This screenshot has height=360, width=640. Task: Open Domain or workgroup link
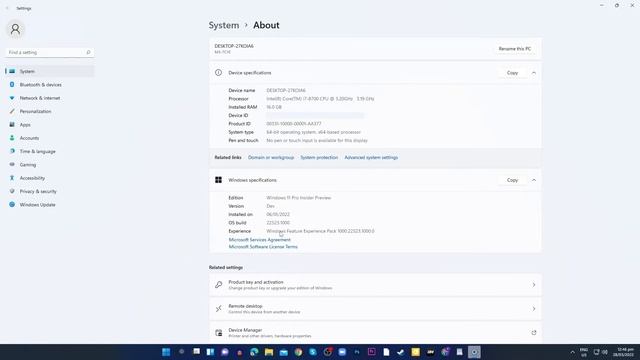pos(271,158)
